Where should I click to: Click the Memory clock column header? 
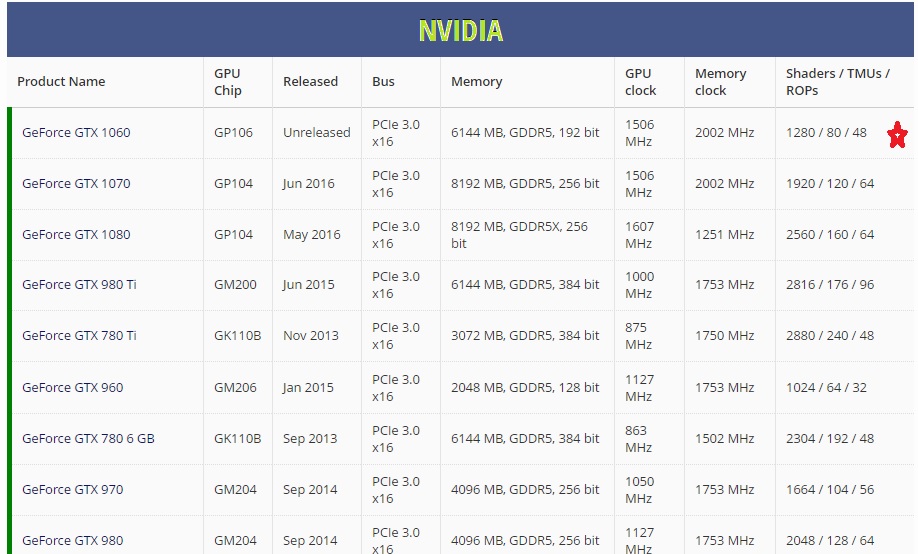coord(721,82)
